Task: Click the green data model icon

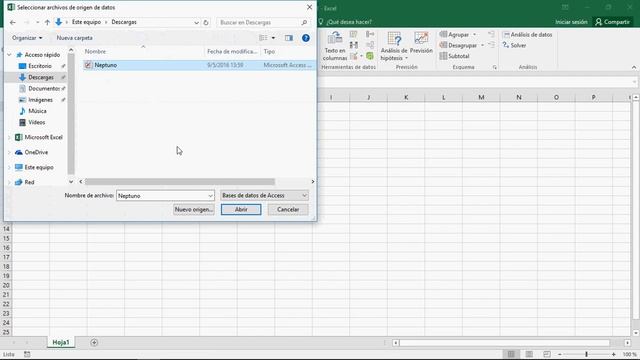Action: tap(370, 56)
